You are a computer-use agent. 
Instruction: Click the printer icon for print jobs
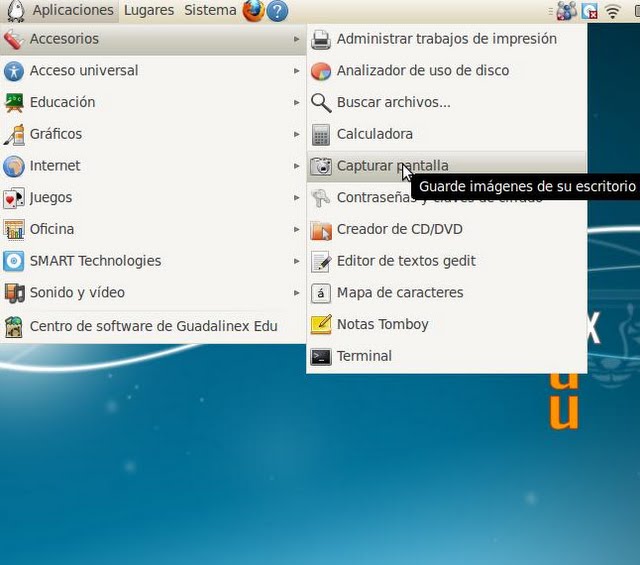(x=321, y=40)
